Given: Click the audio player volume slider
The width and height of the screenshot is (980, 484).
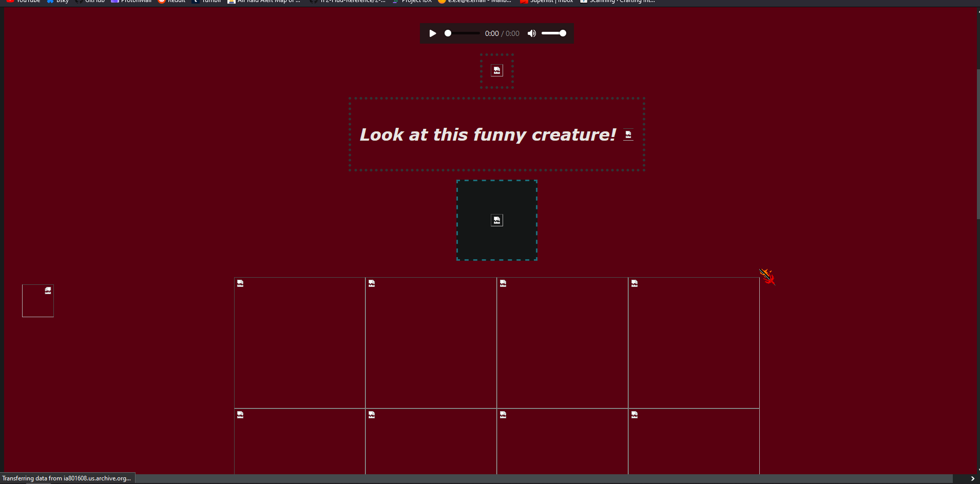Looking at the screenshot, I should (553, 33).
